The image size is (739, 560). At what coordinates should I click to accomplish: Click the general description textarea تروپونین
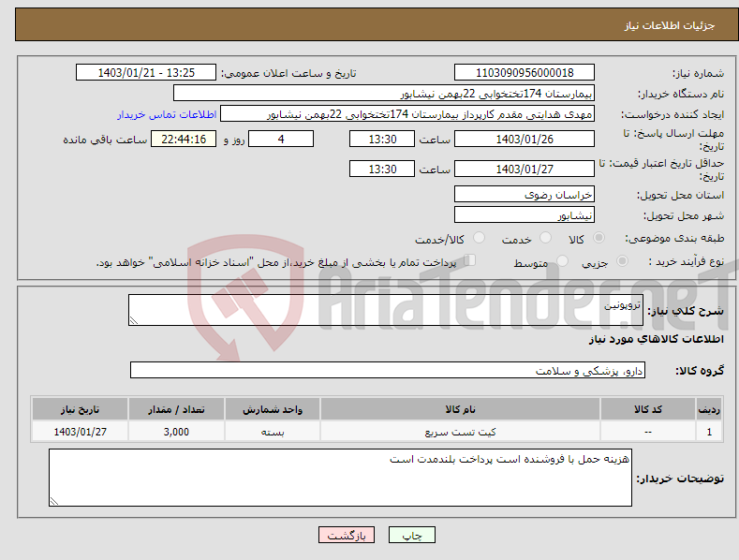[386, 310]
